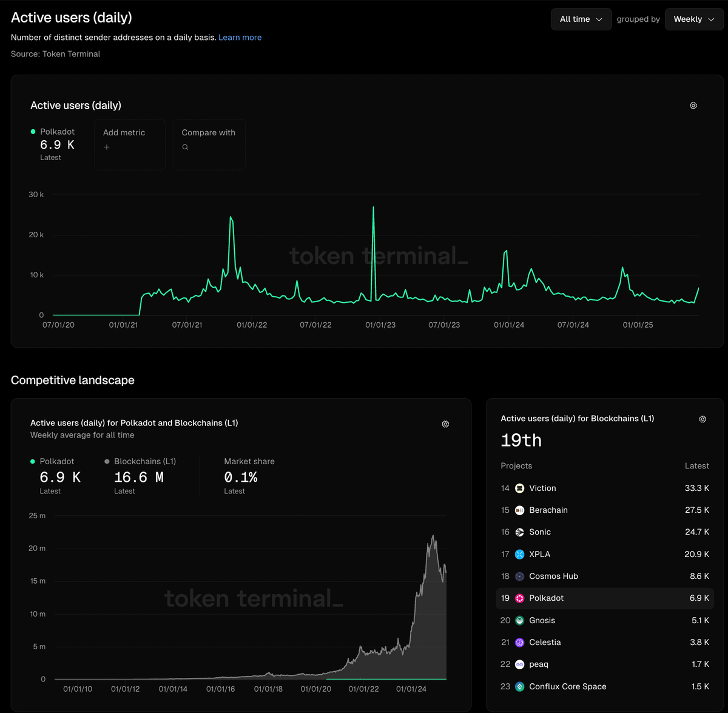Toggle the gray Blockchains (L1) legend dot
Viewport: 728px width, 713px height.
[x=107, y=462]
